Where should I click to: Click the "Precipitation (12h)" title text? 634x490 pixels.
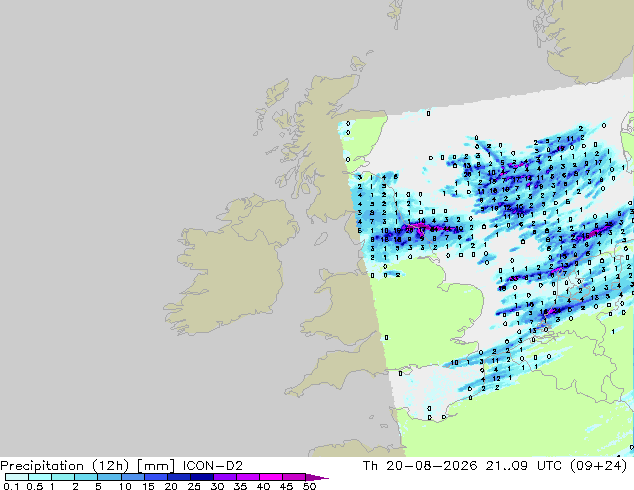point(65,466)
